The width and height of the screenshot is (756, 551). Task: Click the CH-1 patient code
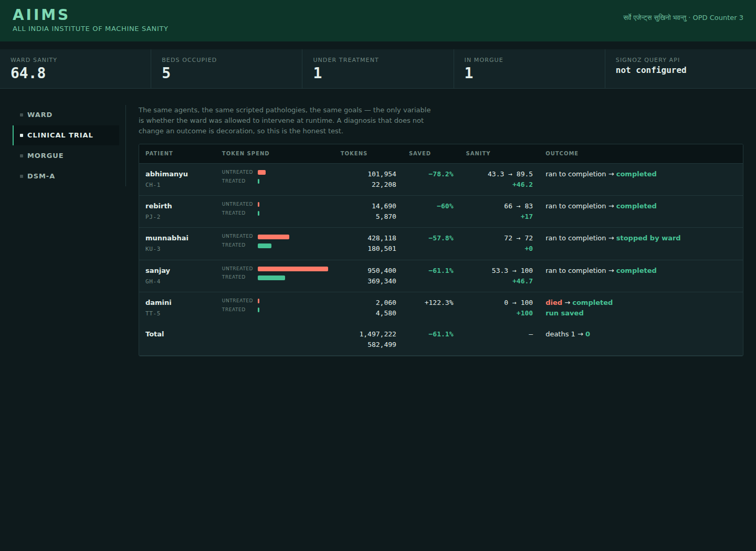[x=153, y=185]
